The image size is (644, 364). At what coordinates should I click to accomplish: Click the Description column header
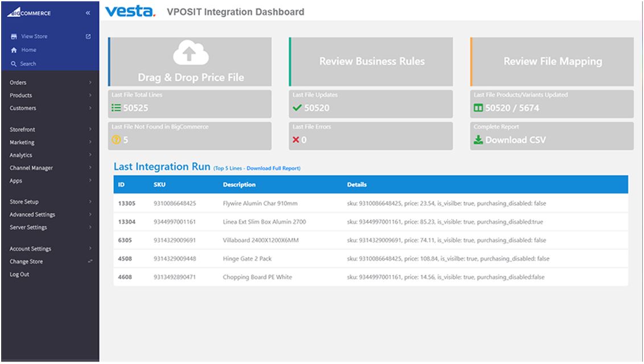click(x=239, y=185)
